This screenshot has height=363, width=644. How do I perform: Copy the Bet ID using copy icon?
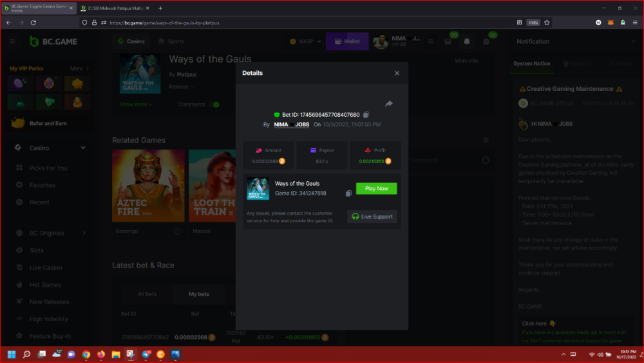366,115
